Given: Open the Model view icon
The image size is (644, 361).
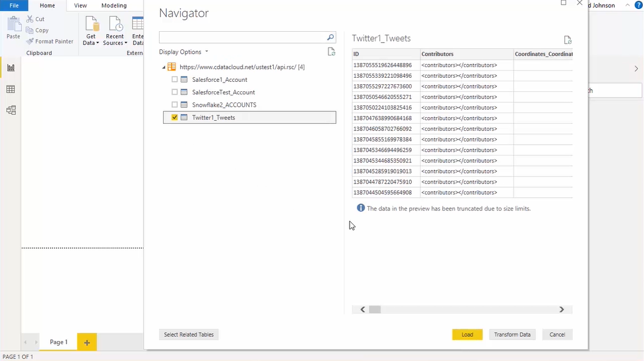Looking at the screenshot, I should point(11,110).
